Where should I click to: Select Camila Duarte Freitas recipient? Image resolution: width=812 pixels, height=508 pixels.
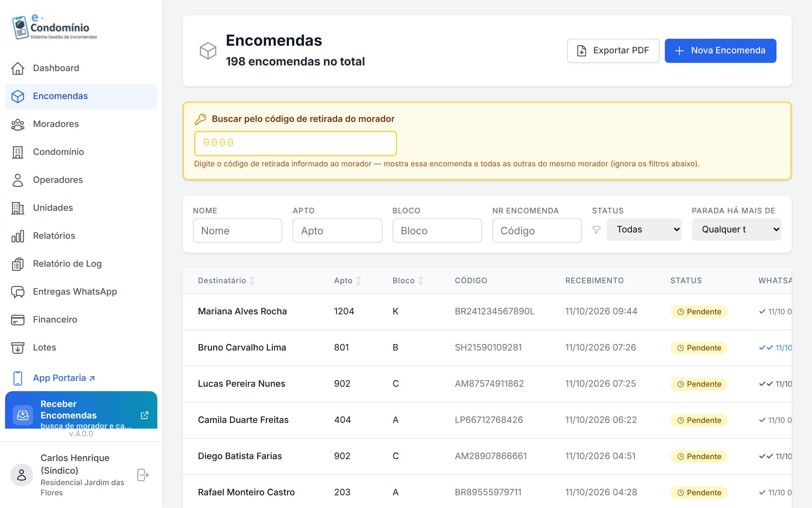(x=243, y=420)
